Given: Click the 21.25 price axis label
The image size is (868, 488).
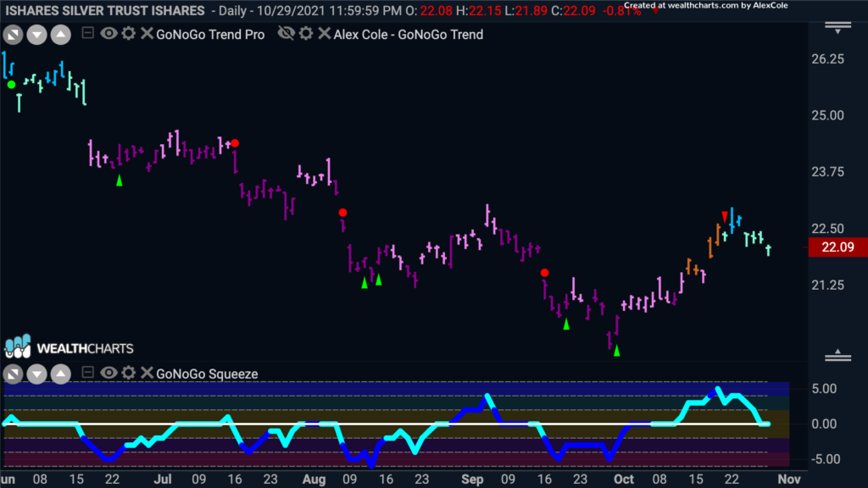Looking at the screenshot, I should point(827,285).
